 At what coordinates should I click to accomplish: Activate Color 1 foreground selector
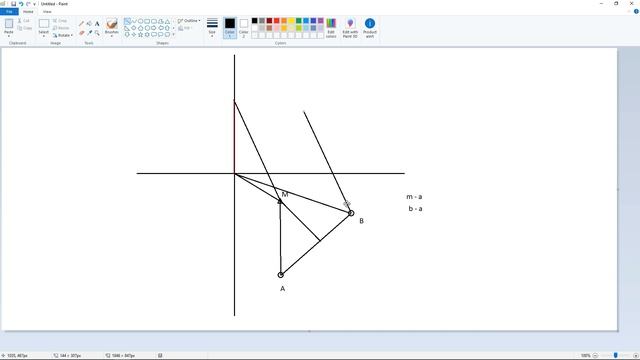click(x=230, y=28)
